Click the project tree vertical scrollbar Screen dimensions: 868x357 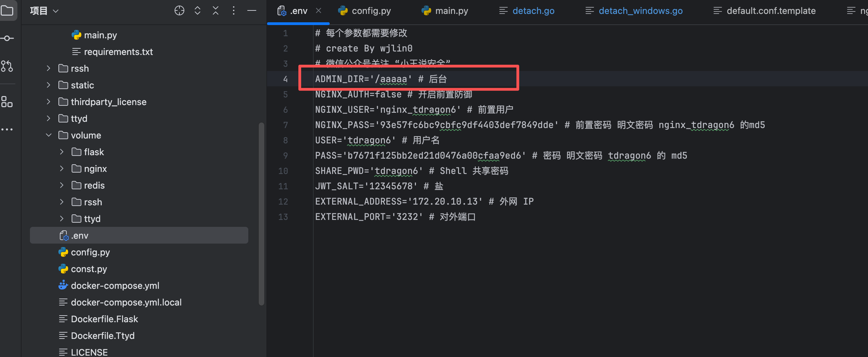[262, 214]
